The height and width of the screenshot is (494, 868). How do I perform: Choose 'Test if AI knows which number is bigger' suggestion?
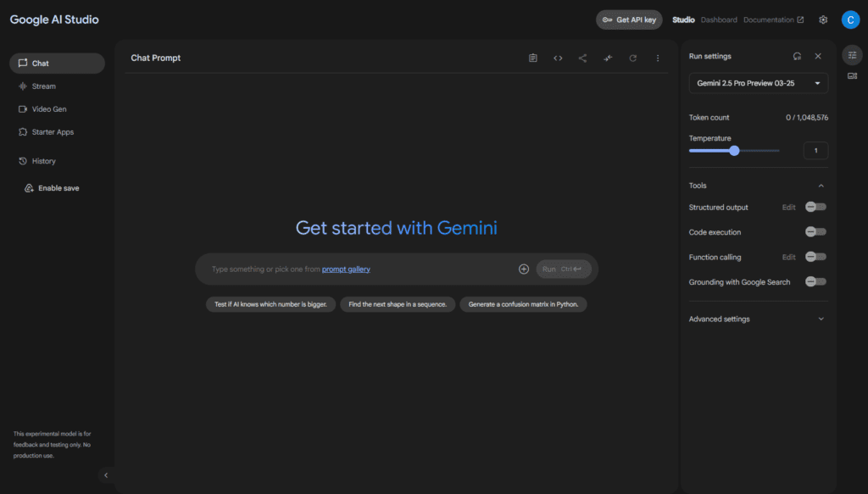pos(270,304)
